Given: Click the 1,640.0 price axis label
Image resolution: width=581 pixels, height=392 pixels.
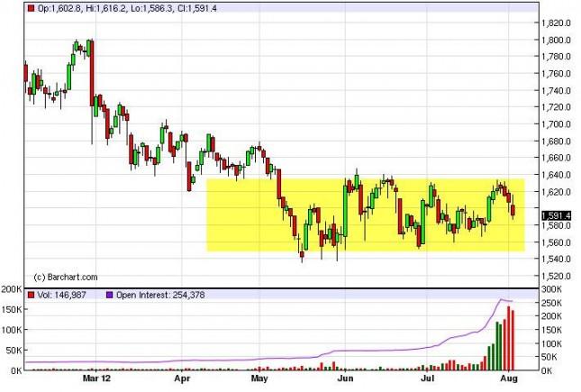Looking at the screenshot, I should [x=556, y=175].
